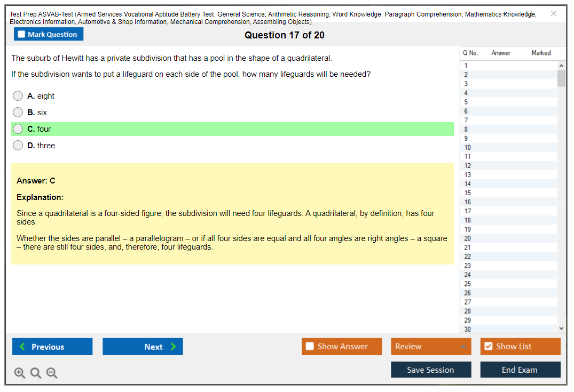Open the Review dropdown
This screenshot has width=574, height=392.
coord(431,347)
